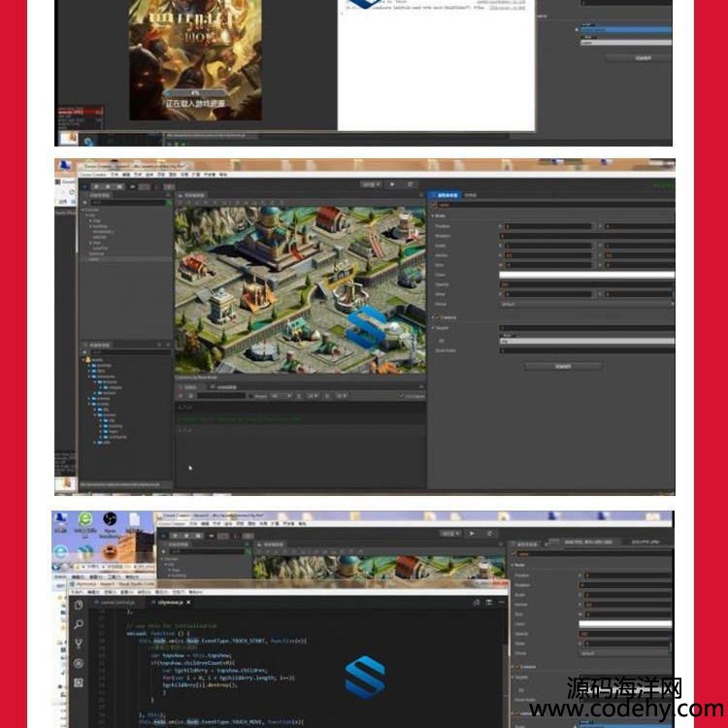The height and width of the screenshot is (728, 728).
Task: Open preview platform dropdown in middle screenshot
Action: tap(372, 184)
